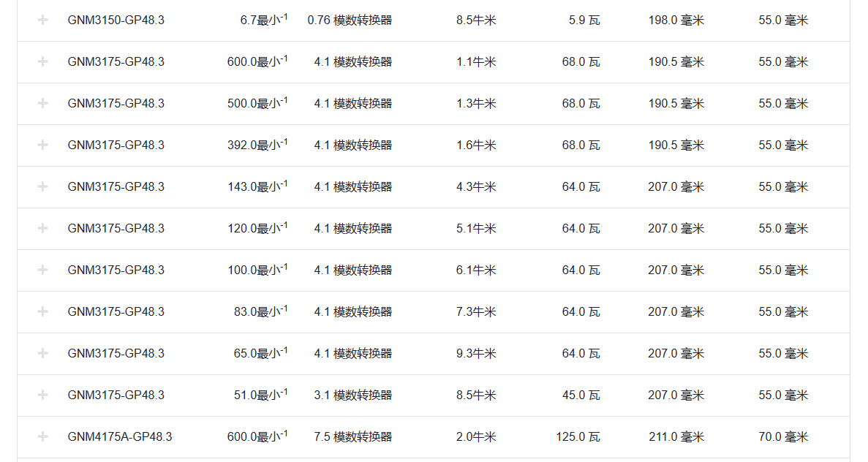
Task: Expand the 83.0 speed row plus icon
Action: 42,311
